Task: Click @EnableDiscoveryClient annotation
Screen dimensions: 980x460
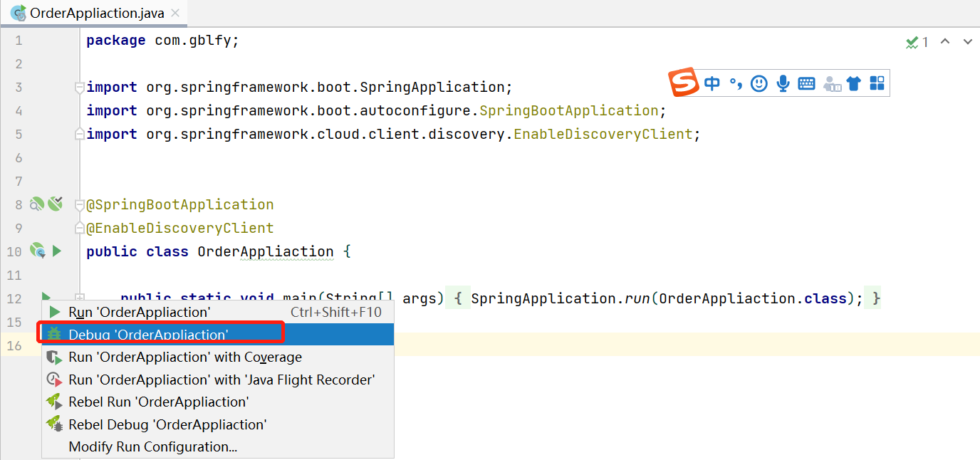Action: [x=180, y=229]
